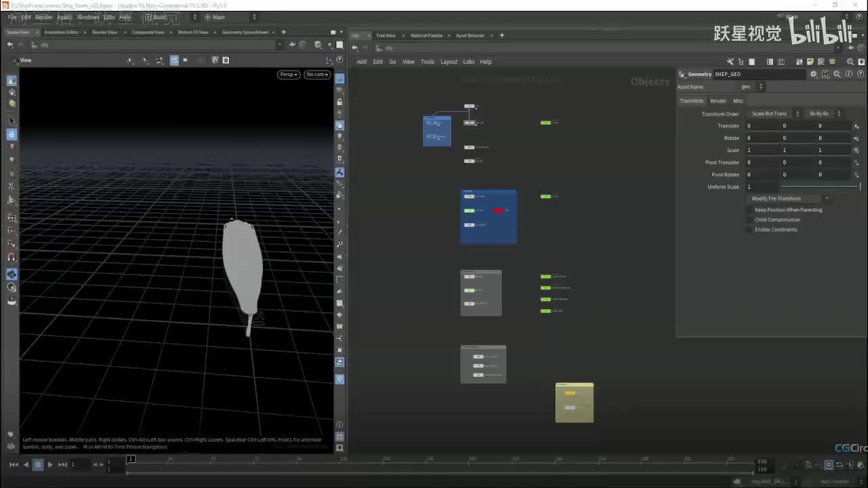Open the Transform Order Scale Rot Trans dropdown
Image resolution: width=868 pixels, height=488 pixels.
[774, 114]
